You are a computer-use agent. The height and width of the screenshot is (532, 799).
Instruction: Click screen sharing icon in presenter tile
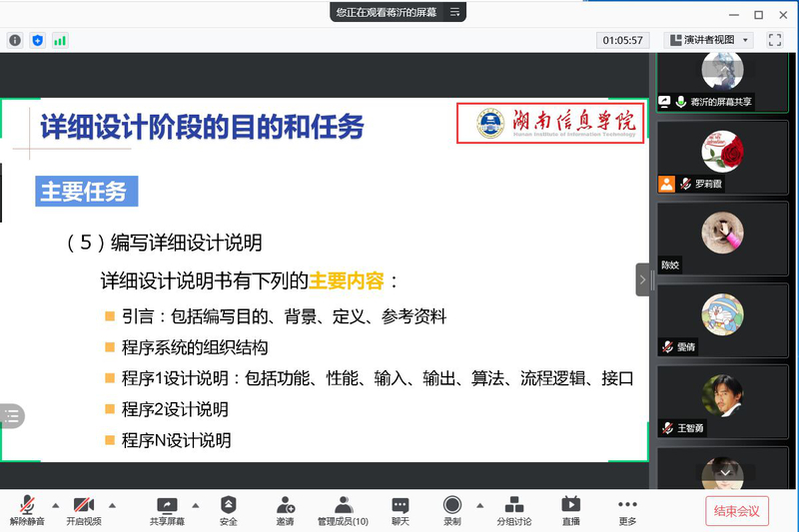click(x=664, y=102)
